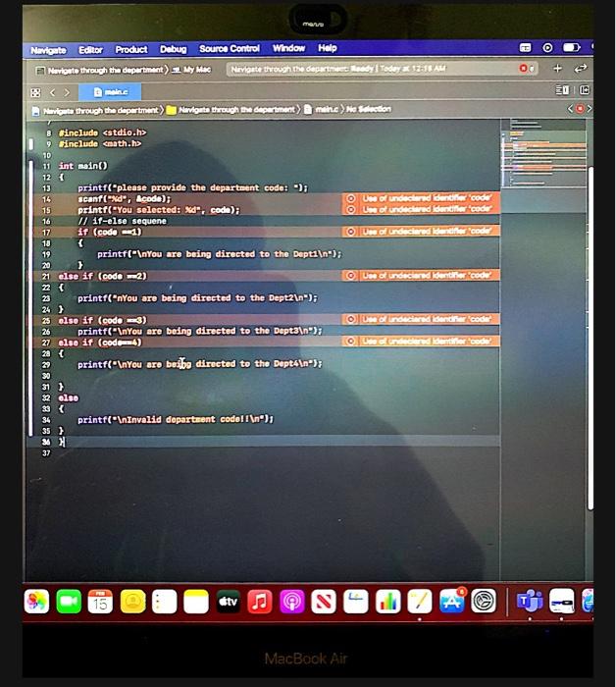Click line number 29 in gutter
Screen dimensions: 616x687
coord(46,364)
